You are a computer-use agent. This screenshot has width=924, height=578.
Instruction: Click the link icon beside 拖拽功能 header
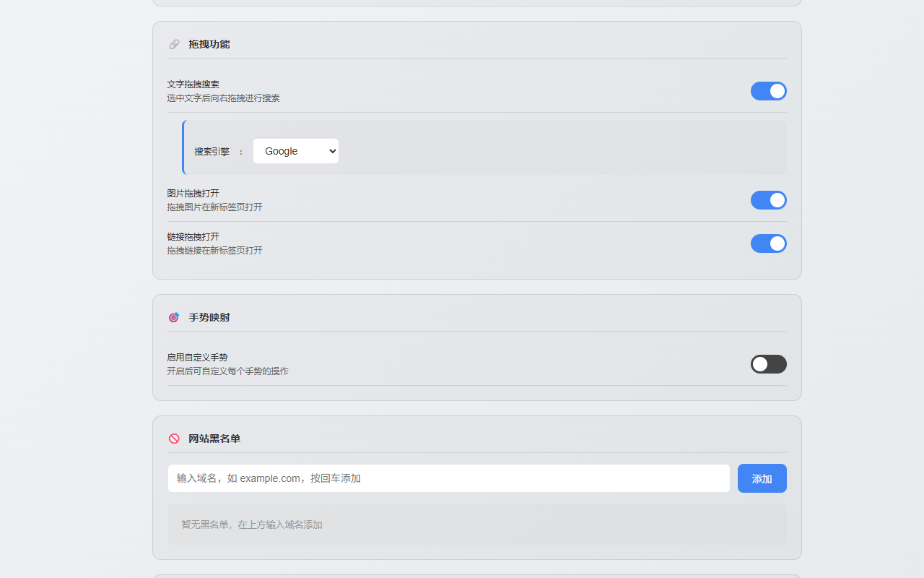pos(174,44)
